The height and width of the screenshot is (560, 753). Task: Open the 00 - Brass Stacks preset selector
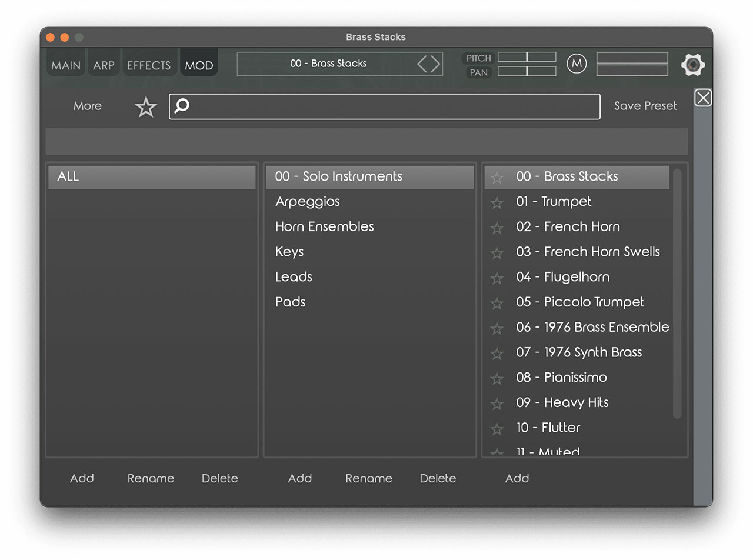click(328, 64)
